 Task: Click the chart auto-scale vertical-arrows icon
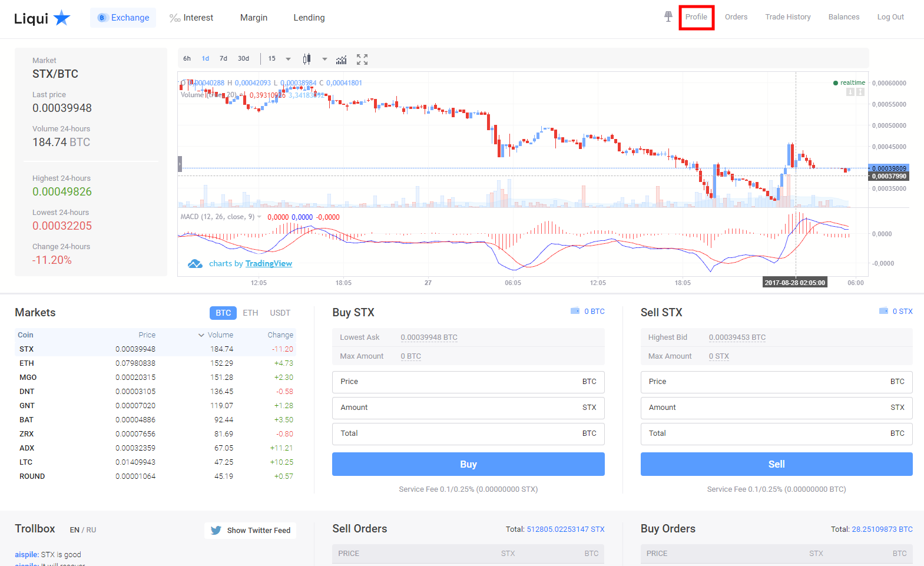click(860, 92)
